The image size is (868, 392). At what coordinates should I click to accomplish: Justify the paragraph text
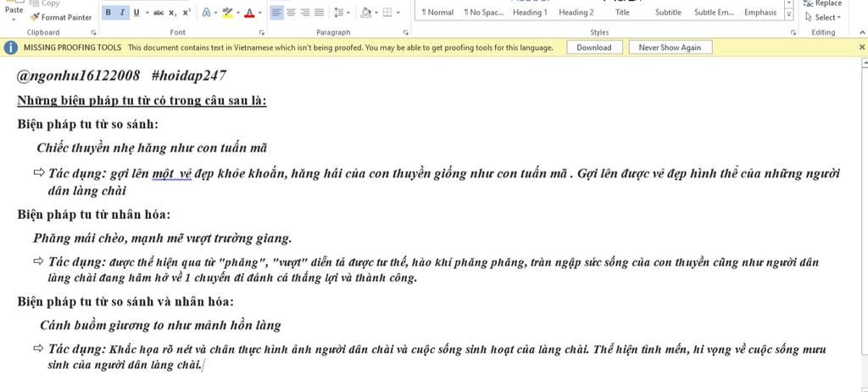coord(319,12)
